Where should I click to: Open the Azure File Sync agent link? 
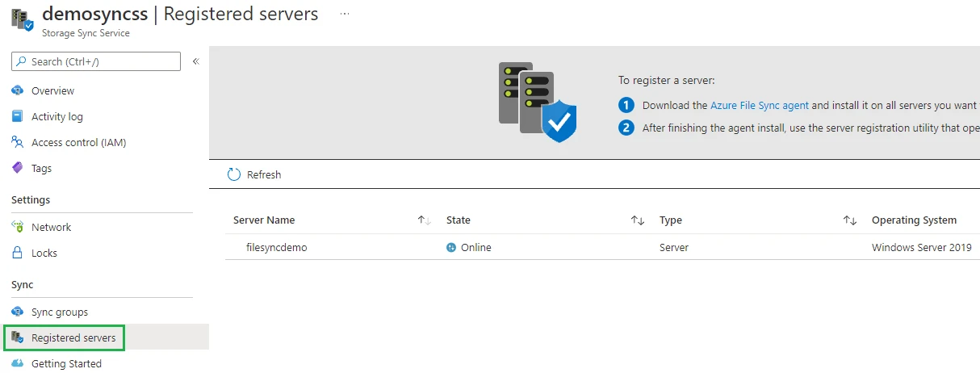pos(759,106)
